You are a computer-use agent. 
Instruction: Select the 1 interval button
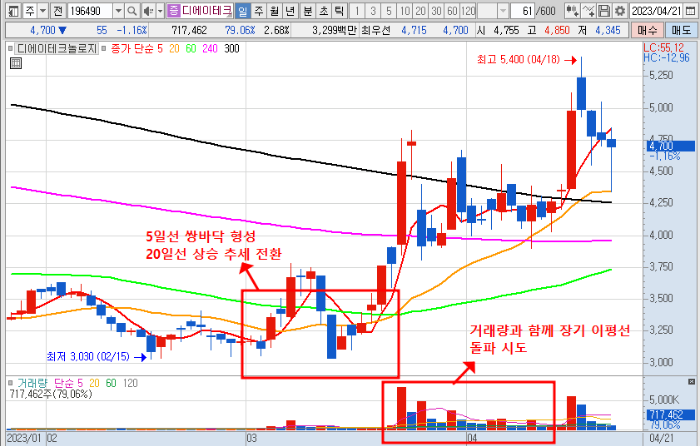pos(357,11)
